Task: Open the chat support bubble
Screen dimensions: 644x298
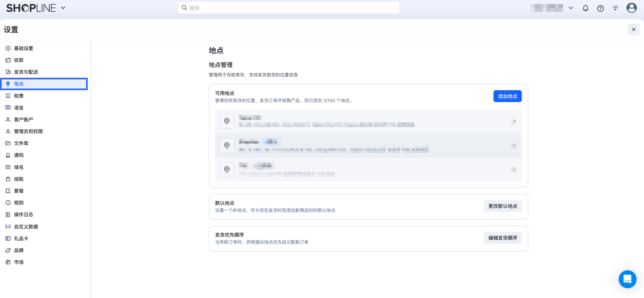Action: (x=627, y=279)
